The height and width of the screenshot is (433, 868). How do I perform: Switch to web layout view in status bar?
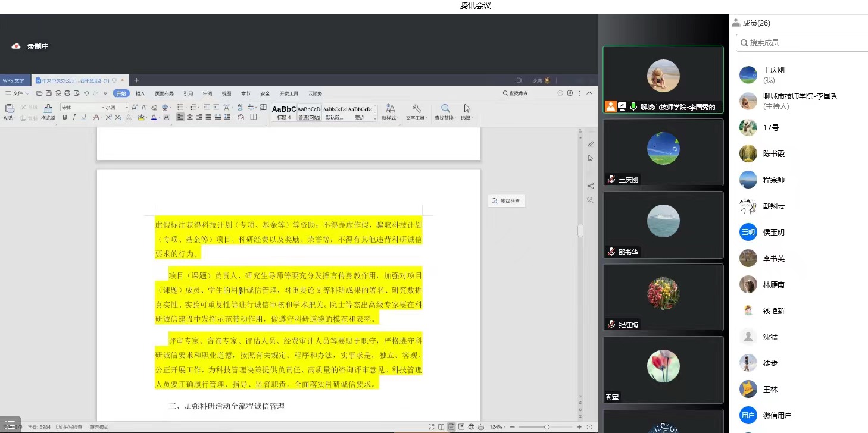coord(471,427)
